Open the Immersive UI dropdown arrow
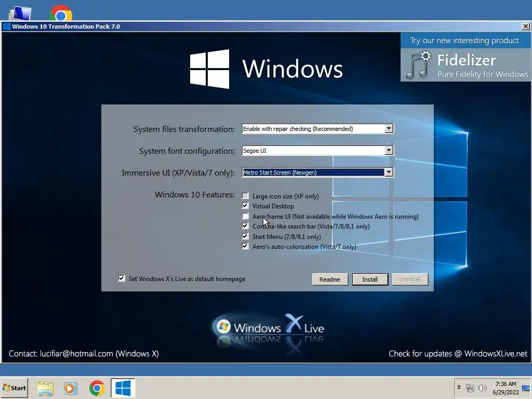Image resolution: width=532 pixels, height=399 pixels. coord(389,172)
